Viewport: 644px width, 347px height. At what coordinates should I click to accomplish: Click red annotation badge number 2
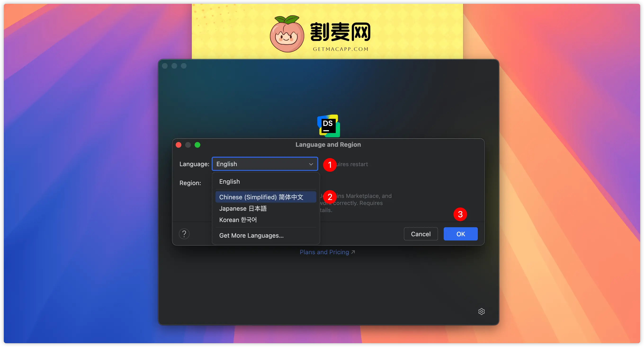(330, 197)
